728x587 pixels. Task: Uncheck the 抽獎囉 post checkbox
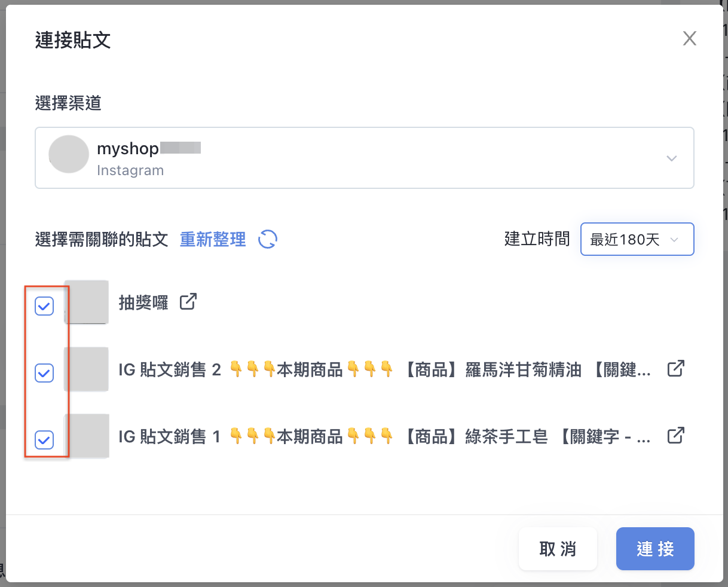pos(44,306)
